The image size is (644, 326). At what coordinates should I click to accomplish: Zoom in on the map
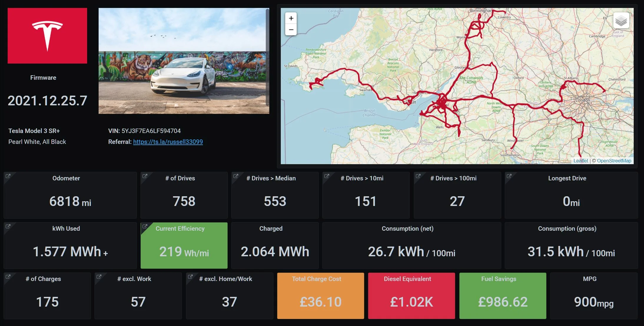point(291,18)
